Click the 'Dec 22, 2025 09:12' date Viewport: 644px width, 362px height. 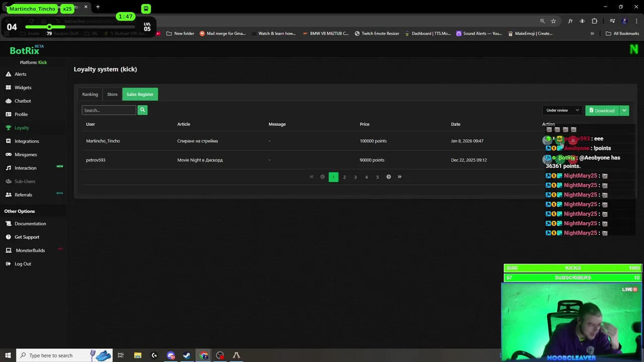pos(468,160)
